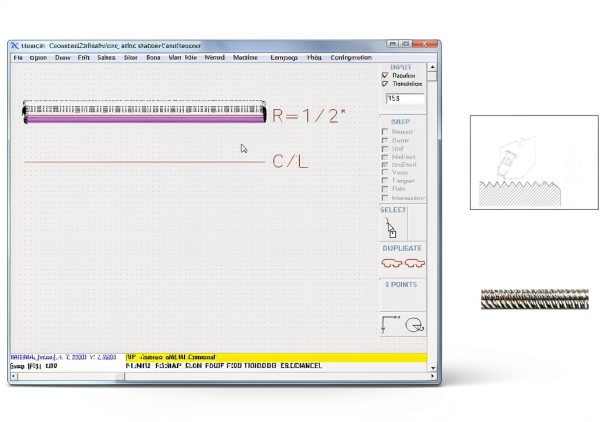Click the horizontal centerline in the canvas
The width and height of the screenshot is (600, 422).
(x=144, y=162)
